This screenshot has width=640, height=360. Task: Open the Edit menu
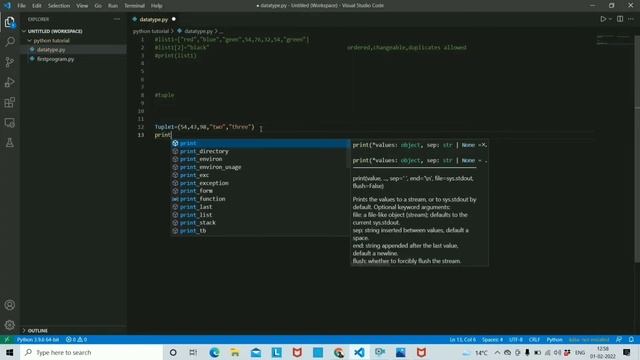click(37, 6)
